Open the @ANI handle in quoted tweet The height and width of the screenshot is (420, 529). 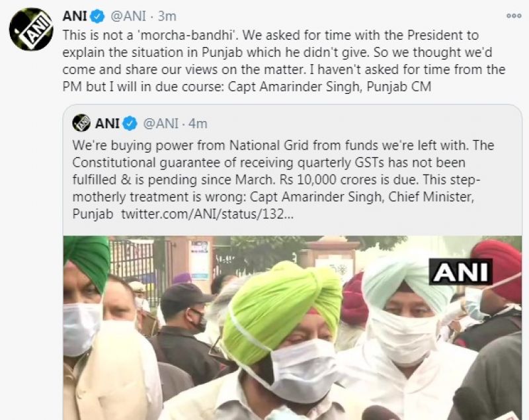click(x=161, y=124)
